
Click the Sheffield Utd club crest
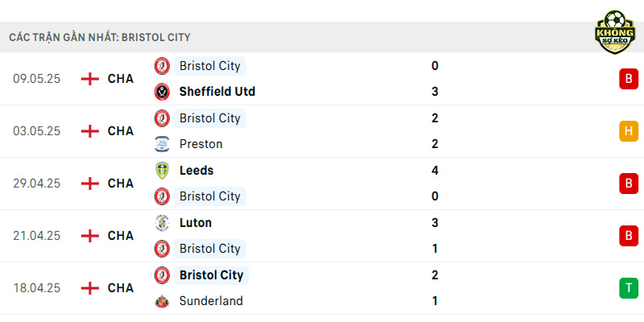162,92
